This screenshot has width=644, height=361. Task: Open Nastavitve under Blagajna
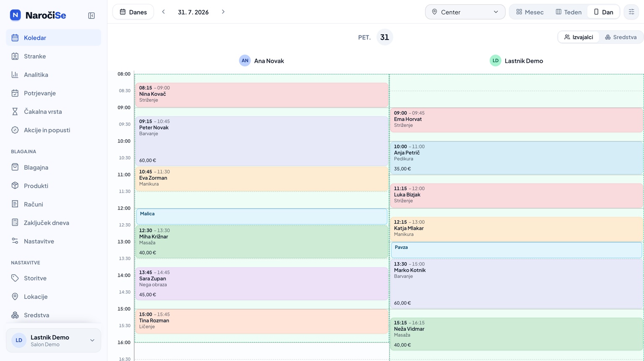54,241
